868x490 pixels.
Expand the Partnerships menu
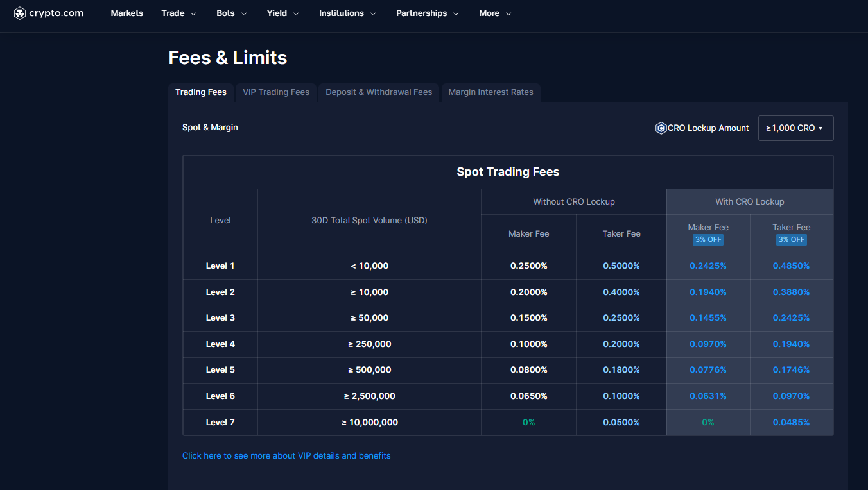pos(428,13)
